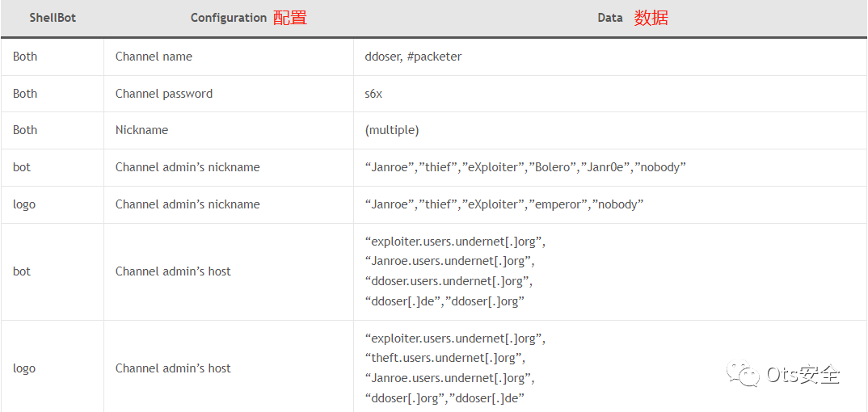Screen dimensions: 868x412
Task: Click the red 数据 annotation label
Action: (651, 18)
